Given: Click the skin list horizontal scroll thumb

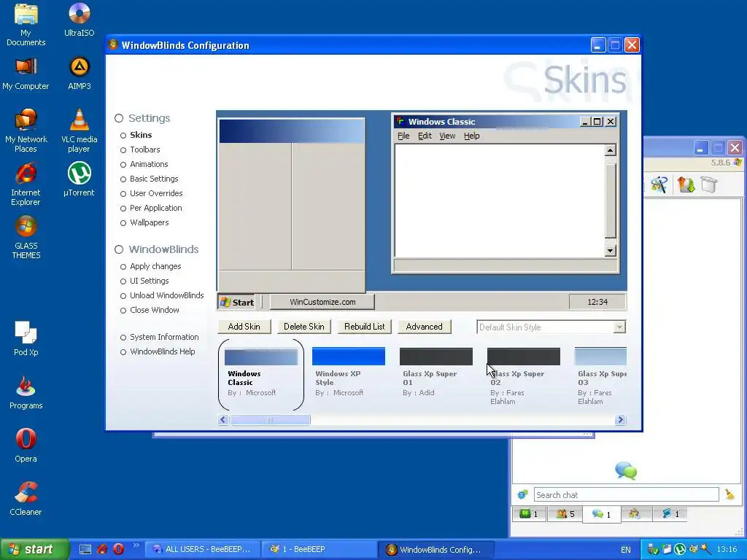Looking at the screenshot, I should tap(270, 420).
